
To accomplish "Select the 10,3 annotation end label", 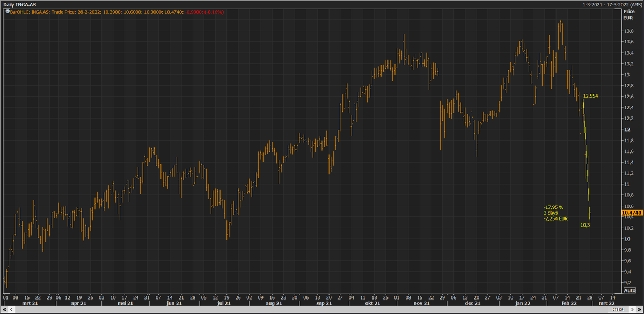I will tap(585, 225).
